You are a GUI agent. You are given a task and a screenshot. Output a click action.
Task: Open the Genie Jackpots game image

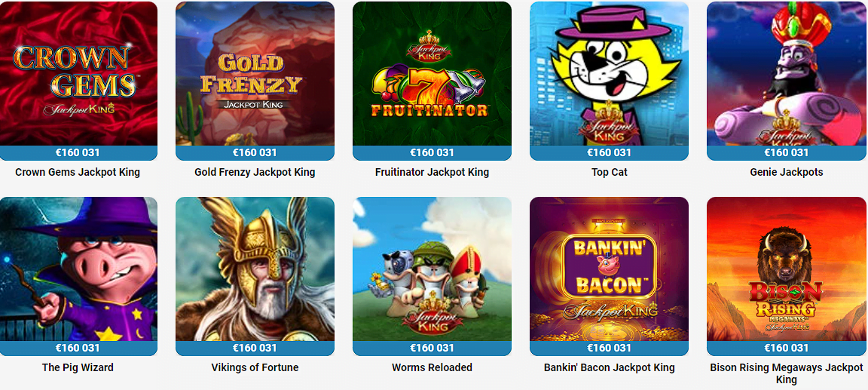pyautogui.click(x=786, y=74)
